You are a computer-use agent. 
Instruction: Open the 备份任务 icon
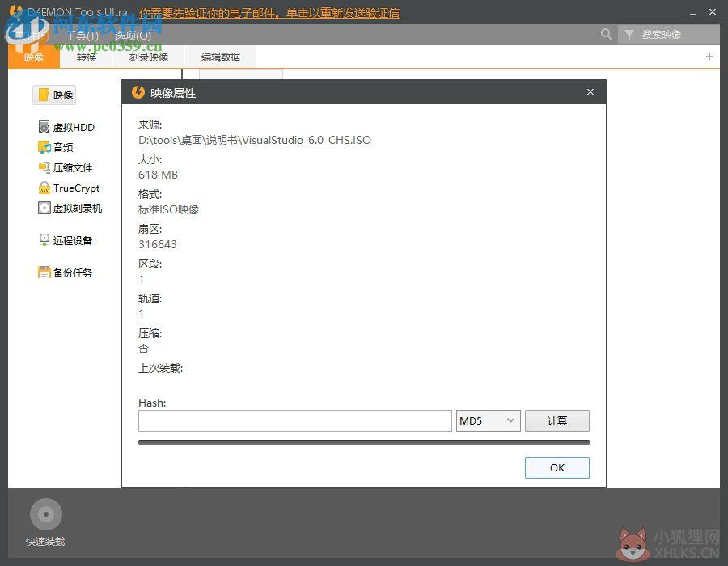(44, 272)
